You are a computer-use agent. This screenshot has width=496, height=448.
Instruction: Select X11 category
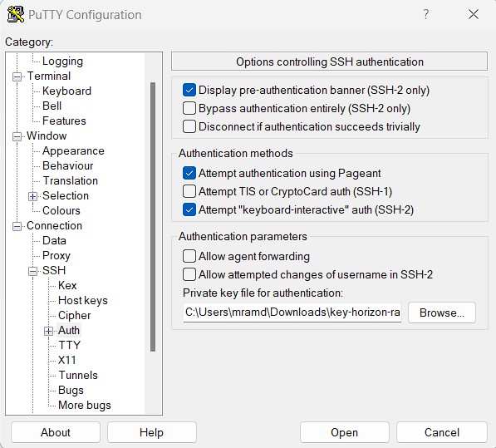(67, 360)
